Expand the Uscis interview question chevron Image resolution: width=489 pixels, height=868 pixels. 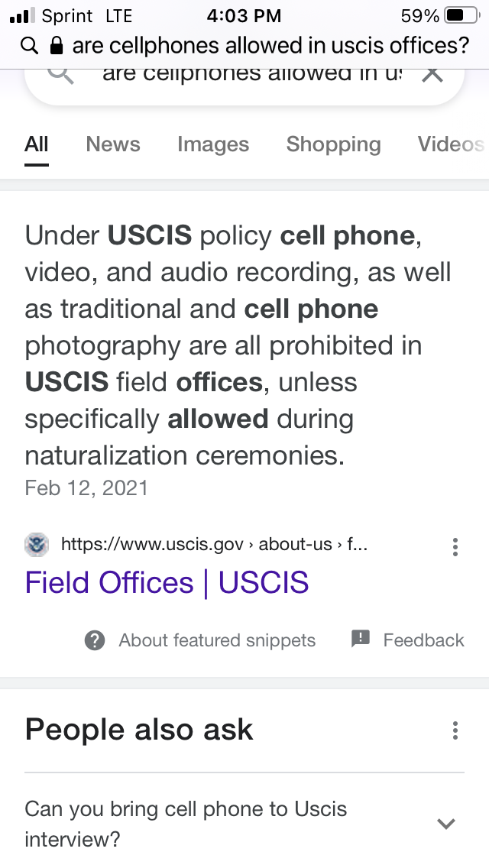(x=446, y=823)
